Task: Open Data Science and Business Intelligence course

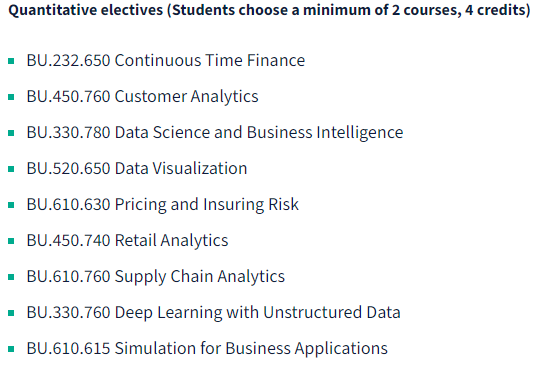Action: pyautogui.click(x=215, y=132)
